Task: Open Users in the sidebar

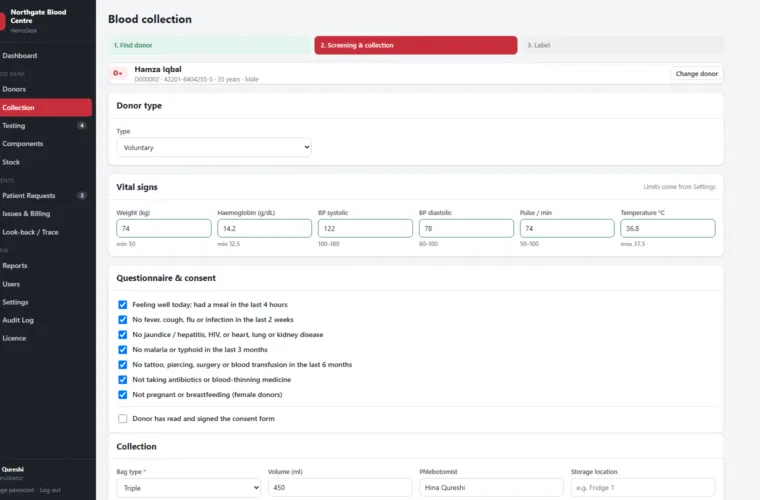Action: click(x=46, y=284)
